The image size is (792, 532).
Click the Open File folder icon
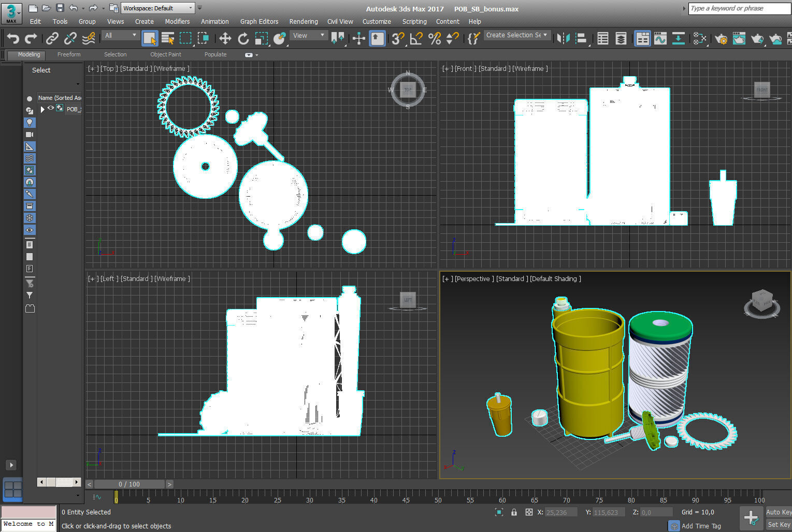point(46,8)
